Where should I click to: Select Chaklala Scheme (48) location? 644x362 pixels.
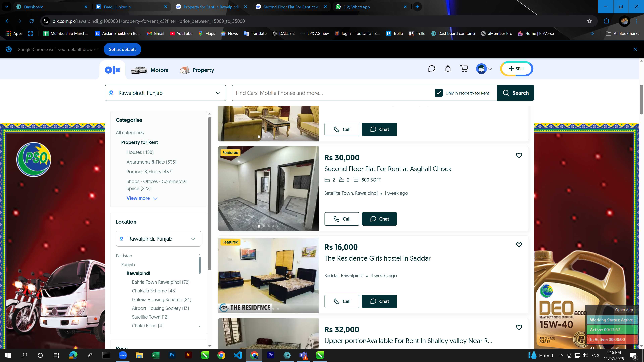154,291
